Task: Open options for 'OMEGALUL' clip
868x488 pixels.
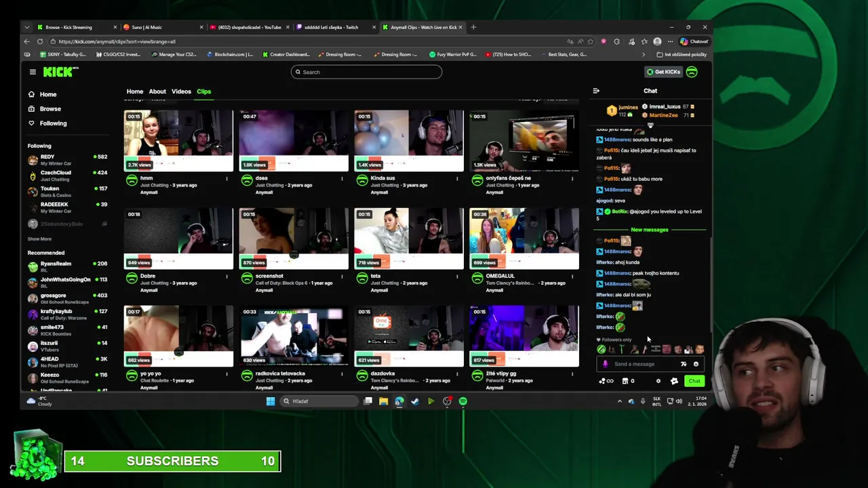Action: tap(572, 277)
